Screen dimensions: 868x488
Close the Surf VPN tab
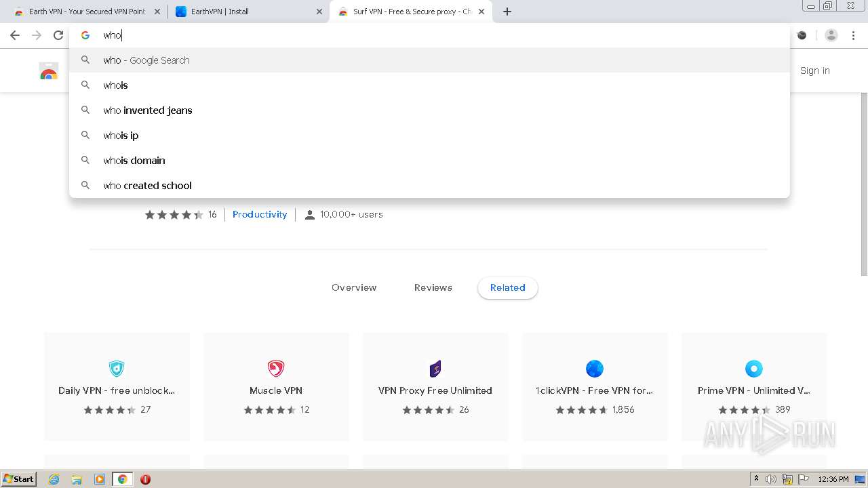tap(481, 12)
